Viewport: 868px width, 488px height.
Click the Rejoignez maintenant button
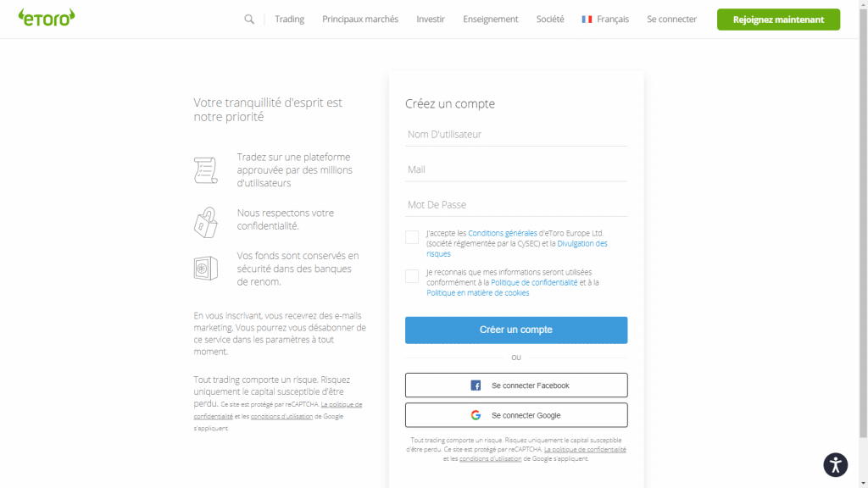tap(778, 19)
